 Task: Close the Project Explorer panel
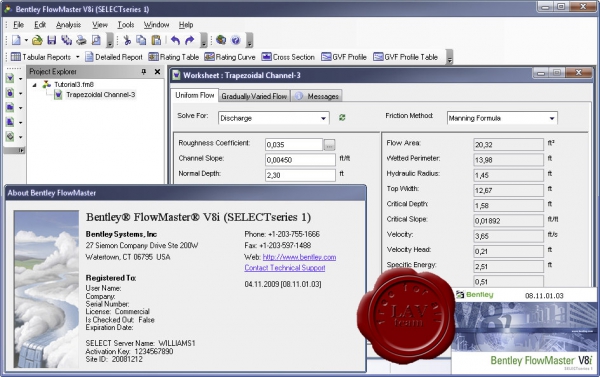(x=157, y=72)
